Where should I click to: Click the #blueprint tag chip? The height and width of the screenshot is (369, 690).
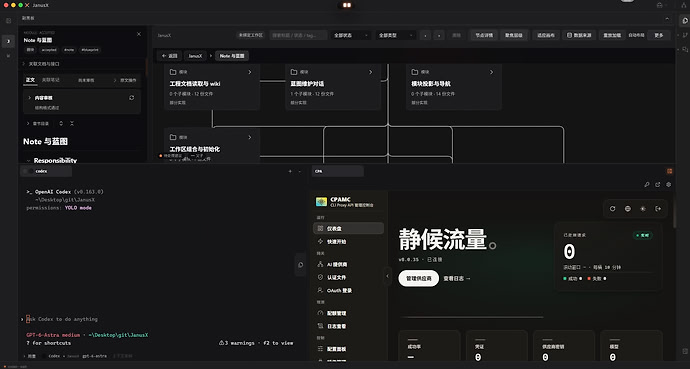[90, 50]
